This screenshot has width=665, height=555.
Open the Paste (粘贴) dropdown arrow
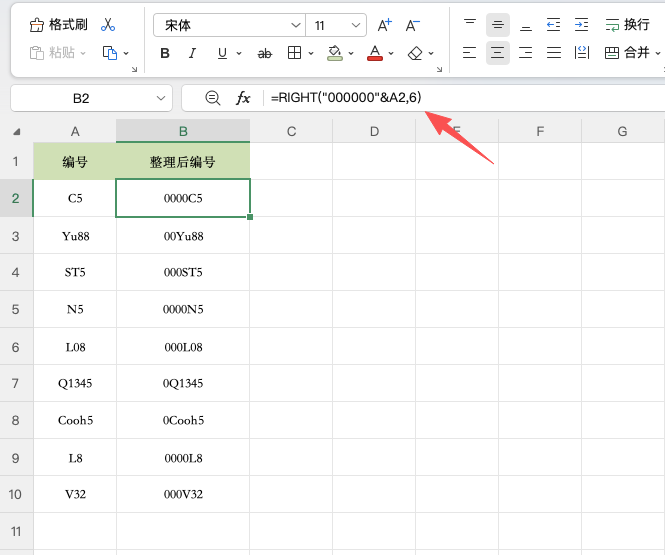tap(83, 53)
